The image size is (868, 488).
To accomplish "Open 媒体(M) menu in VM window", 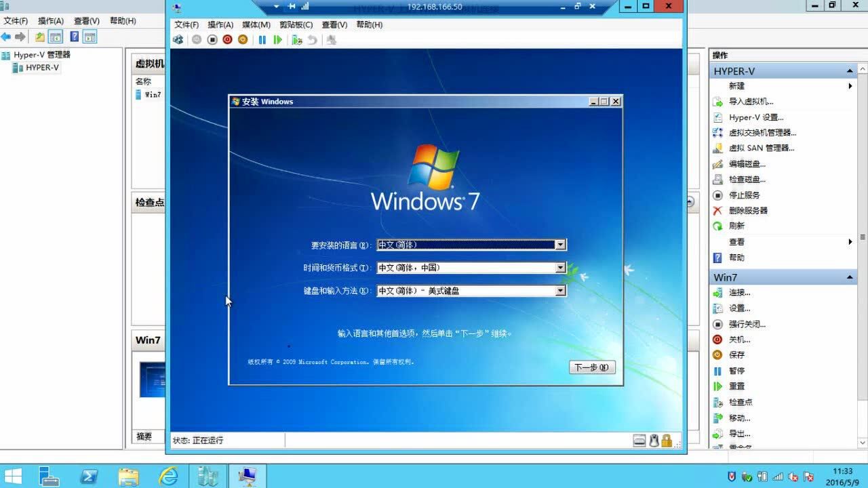I will click(x=256, y=24).
